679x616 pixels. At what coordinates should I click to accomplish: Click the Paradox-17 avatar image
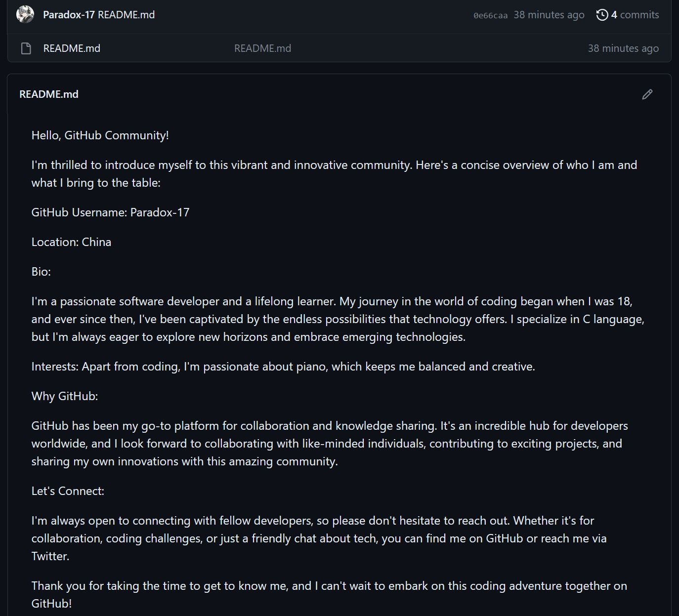point(25,15)
